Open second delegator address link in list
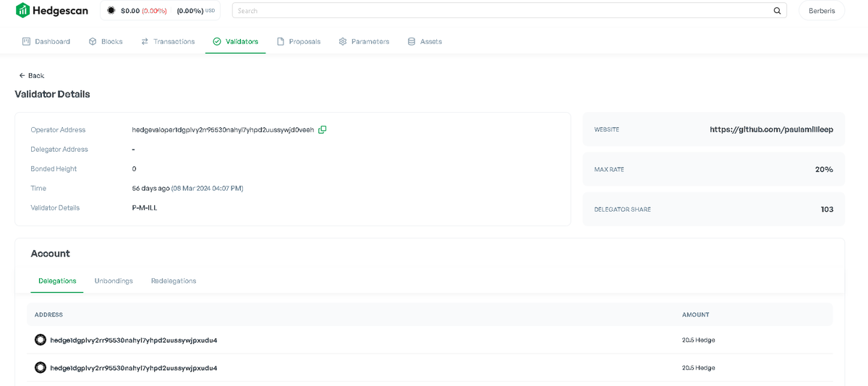Viewport: 868px width, 386px height. [134, 367]
